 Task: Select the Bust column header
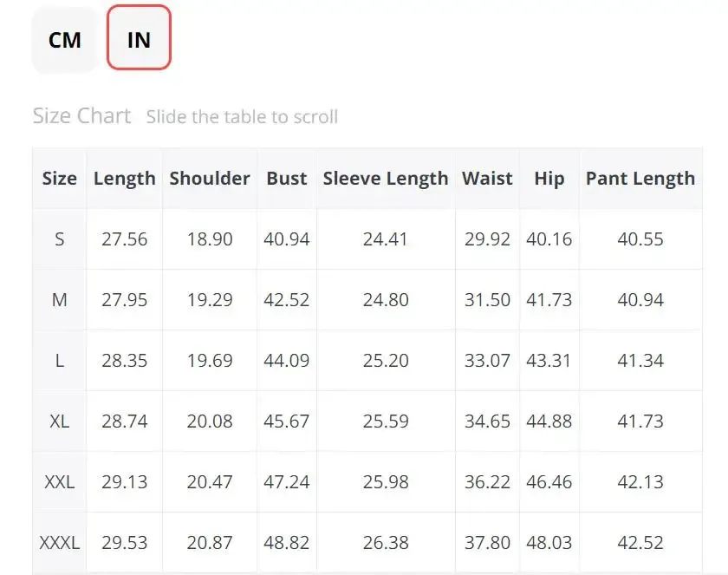coord(287,179)
